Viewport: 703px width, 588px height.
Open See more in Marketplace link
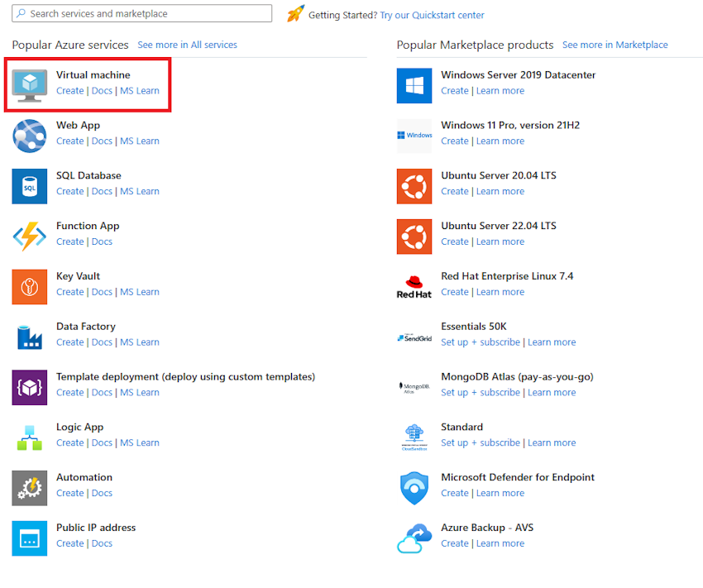click(x=615, y=45)
